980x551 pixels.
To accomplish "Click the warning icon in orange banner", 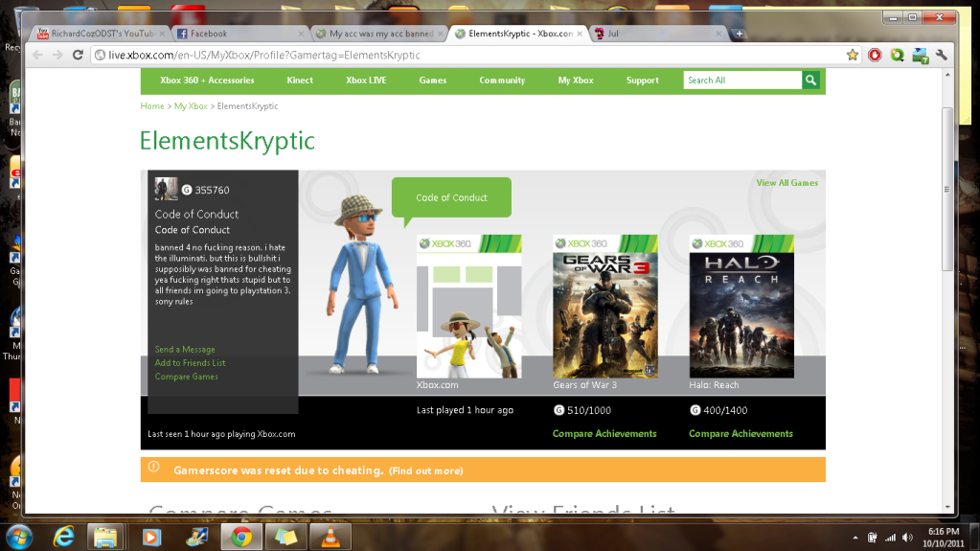I will (x=153, y=468).
